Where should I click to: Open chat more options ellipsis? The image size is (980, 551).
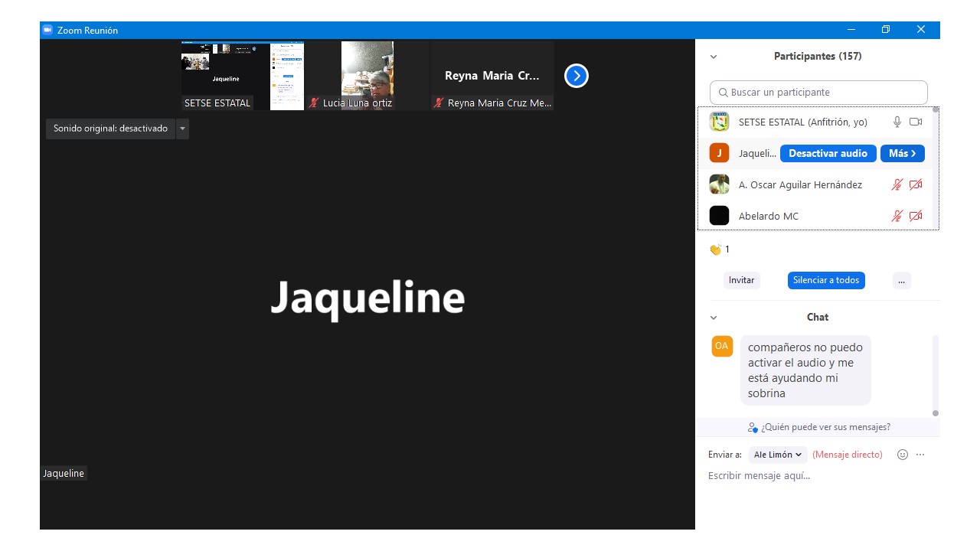(920, 455)
